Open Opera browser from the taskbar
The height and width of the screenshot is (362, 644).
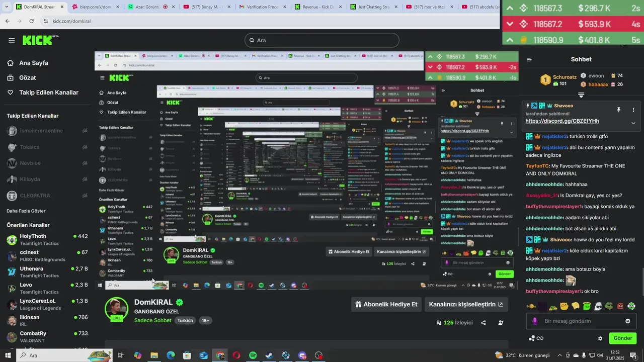(236, 355)
